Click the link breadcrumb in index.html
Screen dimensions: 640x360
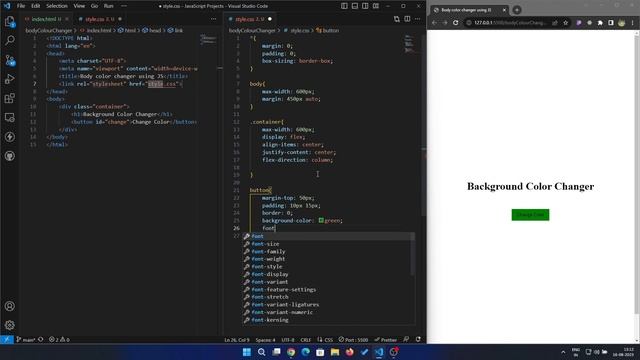click(176, 30)
